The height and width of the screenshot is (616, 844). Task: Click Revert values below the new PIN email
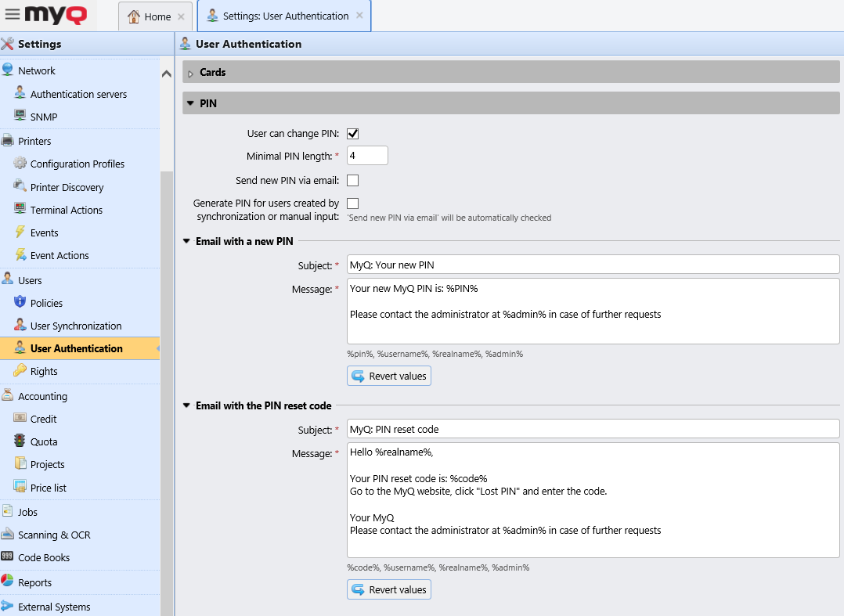pos(389,376)
